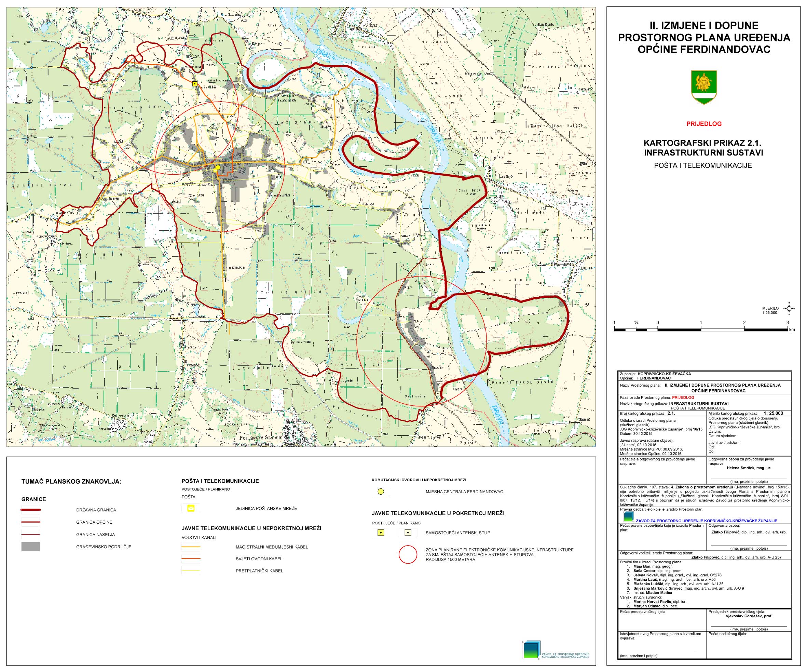Click the Ferdinandovac municipality coat of arms
Image resolution: width=807 pixels, height=672 pixels.
pos(704,87)
